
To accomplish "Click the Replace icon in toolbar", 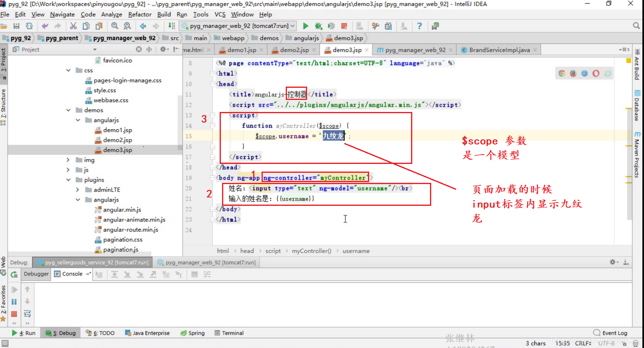I will coord(127,26).
